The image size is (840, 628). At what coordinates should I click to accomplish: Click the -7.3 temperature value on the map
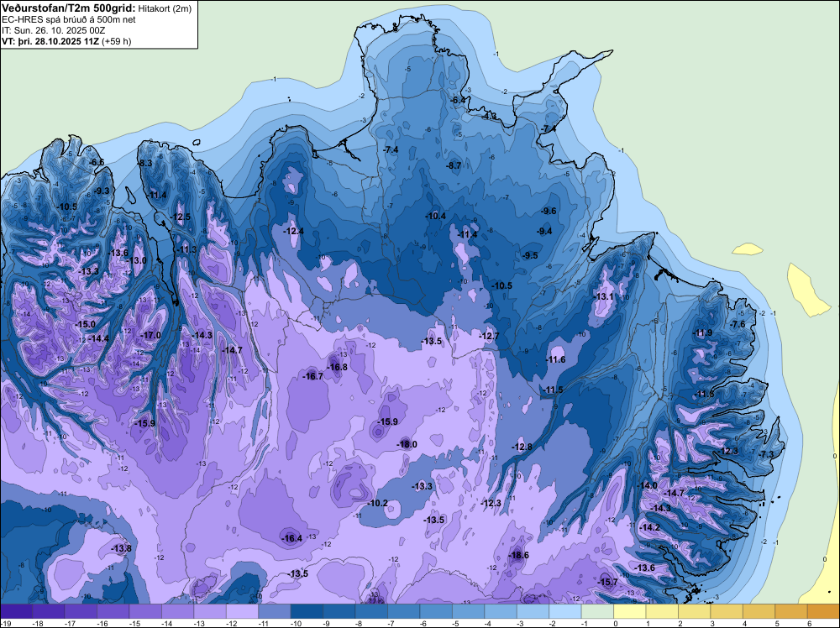(767, 454)
